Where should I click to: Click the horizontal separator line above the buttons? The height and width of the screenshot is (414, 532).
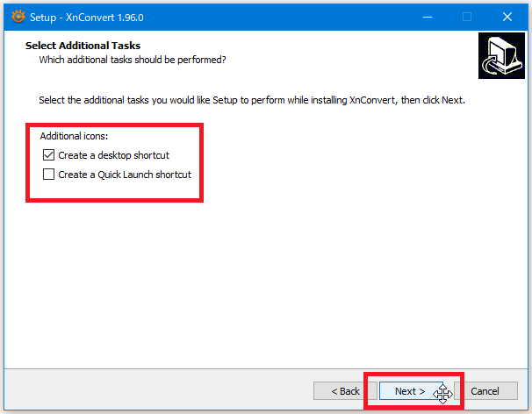pos(263,369)
